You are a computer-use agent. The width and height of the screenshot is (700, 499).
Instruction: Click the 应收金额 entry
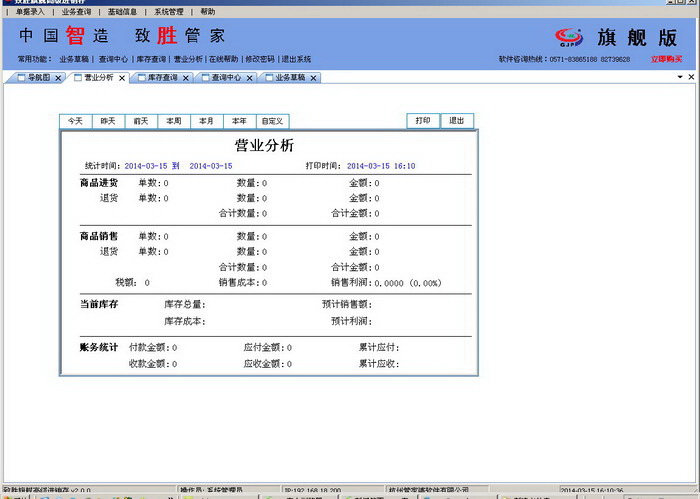pos(268,364)
